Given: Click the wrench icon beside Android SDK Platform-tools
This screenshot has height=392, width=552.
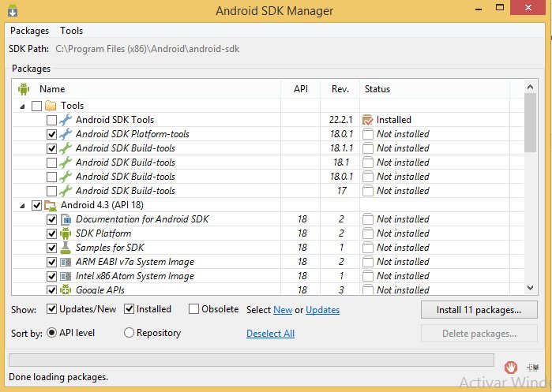Looking at the screenshot, I should [x=66, y=134].
